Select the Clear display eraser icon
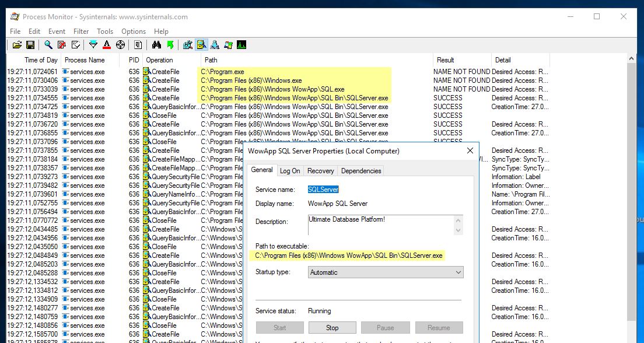The image size is (644, 343). [x=75, y=44]
